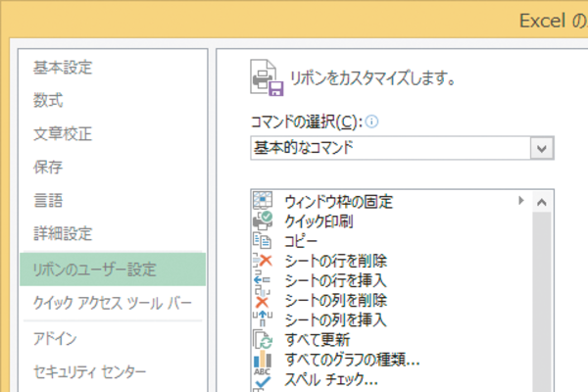Select the すべて更新 refresh icon

(263, 339)
